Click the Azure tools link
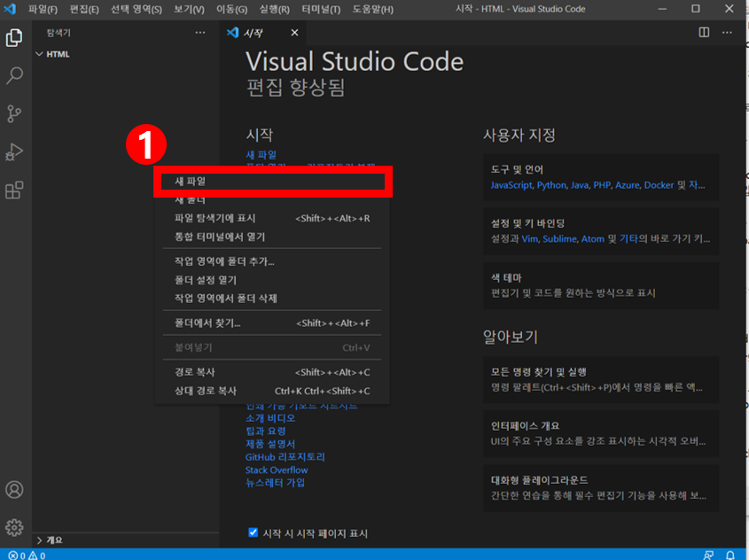This screenshot has width=749, height=560. click(628, 185)
